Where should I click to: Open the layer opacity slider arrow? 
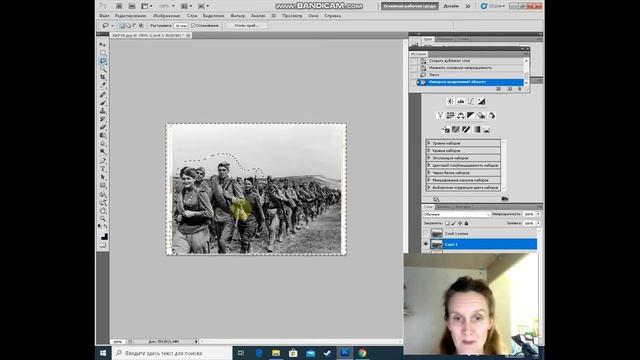[x=538, y=214]
